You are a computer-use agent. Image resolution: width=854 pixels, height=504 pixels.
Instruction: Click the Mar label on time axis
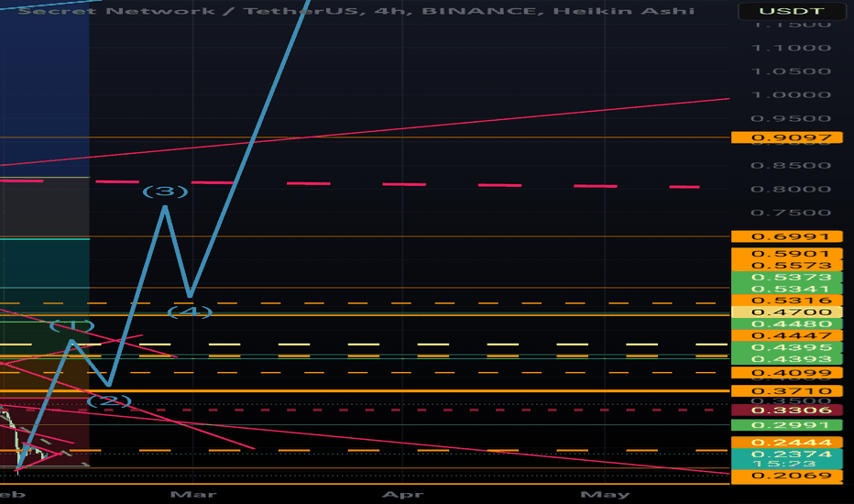[x=193, y=495]
